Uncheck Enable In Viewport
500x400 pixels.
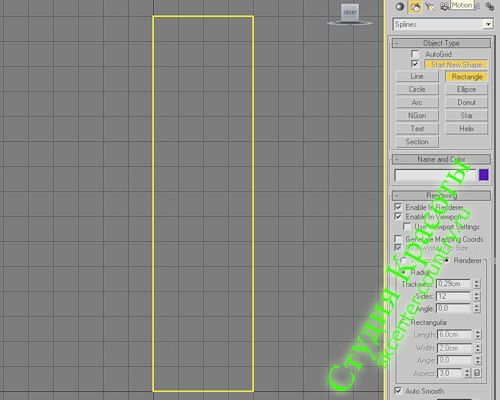tap(398, 216)
